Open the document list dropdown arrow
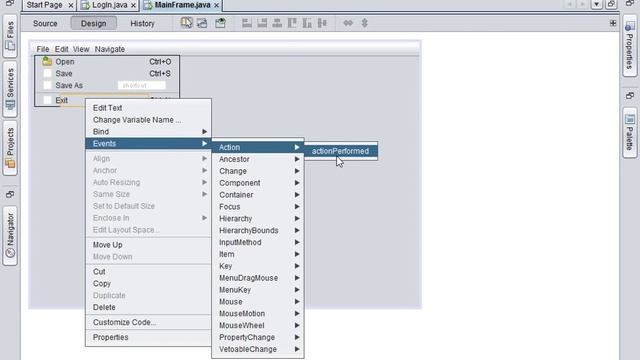640x360 pixels. [x=597, y=4]
